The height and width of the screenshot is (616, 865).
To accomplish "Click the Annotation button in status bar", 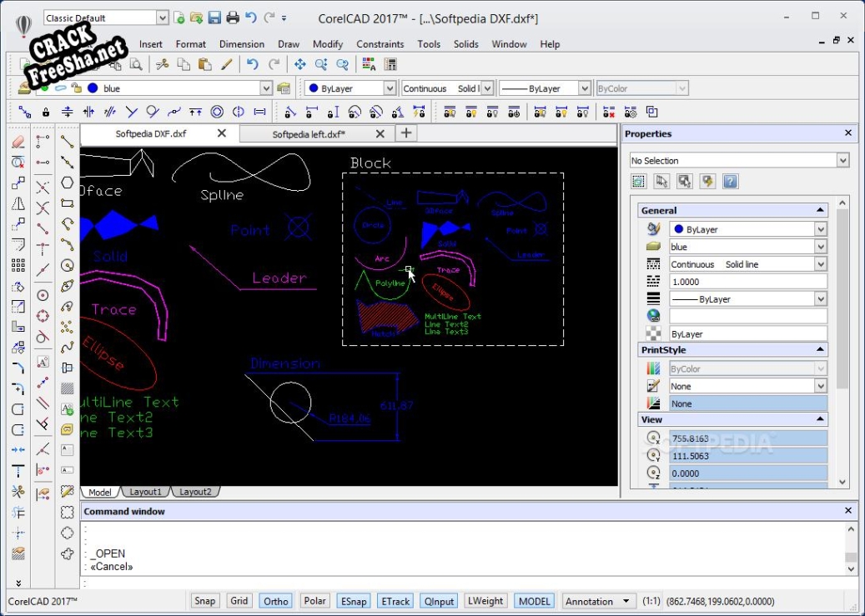I will [x=598, y=601].
